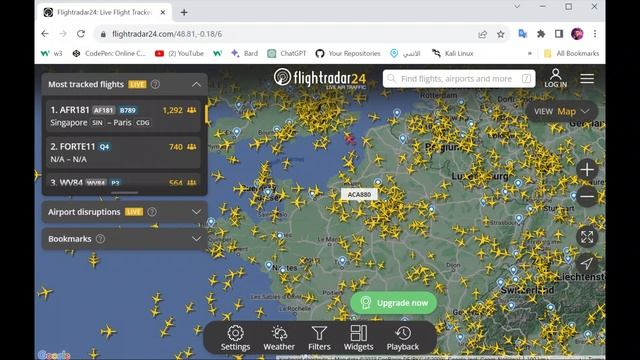640x360 pixels.
Task: Select the AFR181 Singapore to Paris flight
Action: [123, 116]
